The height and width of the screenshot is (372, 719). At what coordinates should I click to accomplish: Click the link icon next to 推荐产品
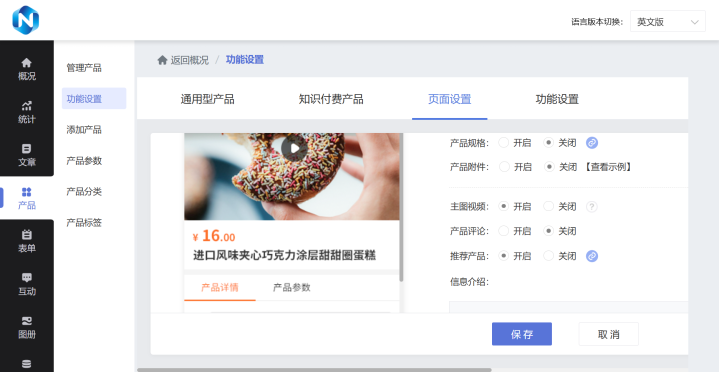592,256
